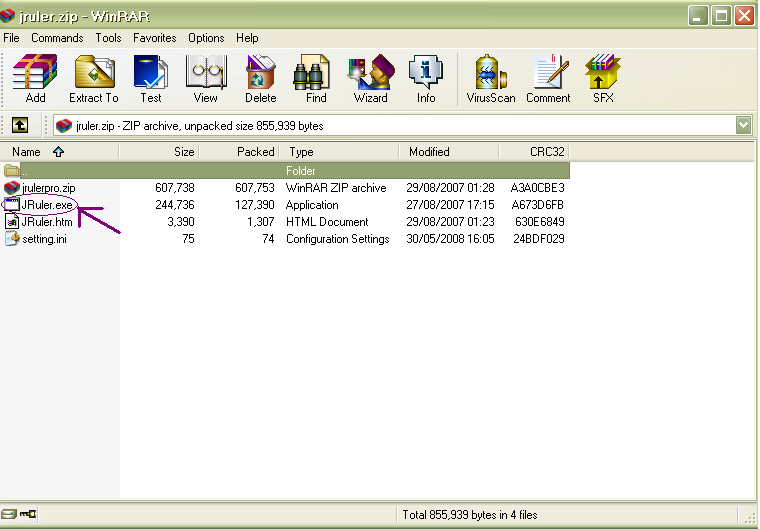Open the Favorites menu

[155, 38]
